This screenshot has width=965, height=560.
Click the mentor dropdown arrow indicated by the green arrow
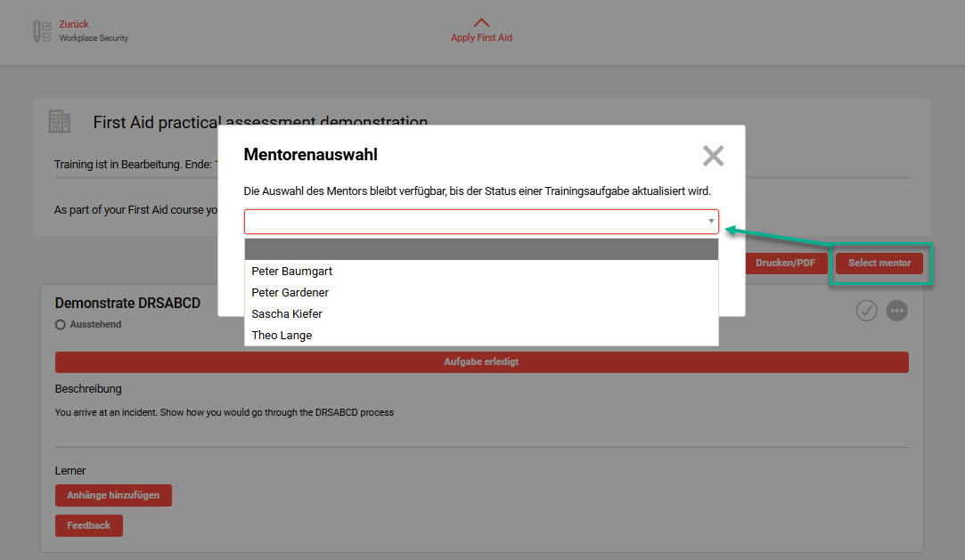coord(710,222)
